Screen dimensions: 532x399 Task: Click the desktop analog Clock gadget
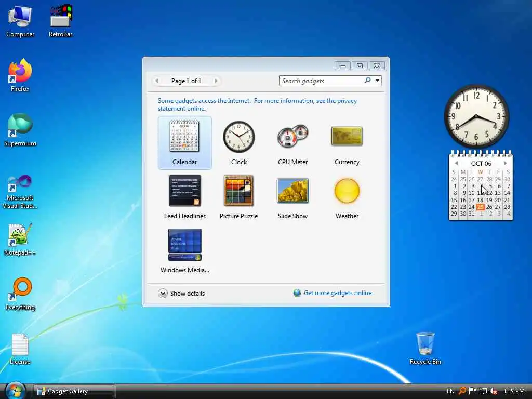[x=476, y=116]
